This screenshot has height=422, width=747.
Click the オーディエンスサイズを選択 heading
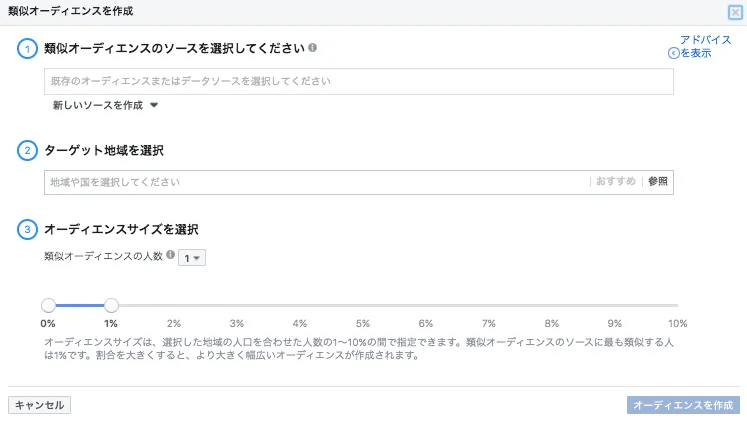coord(121,230)
